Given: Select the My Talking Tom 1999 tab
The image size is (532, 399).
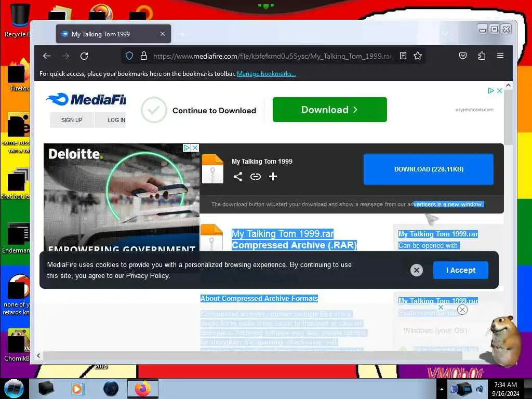Looking at the screenshot, I should (113, 34).
